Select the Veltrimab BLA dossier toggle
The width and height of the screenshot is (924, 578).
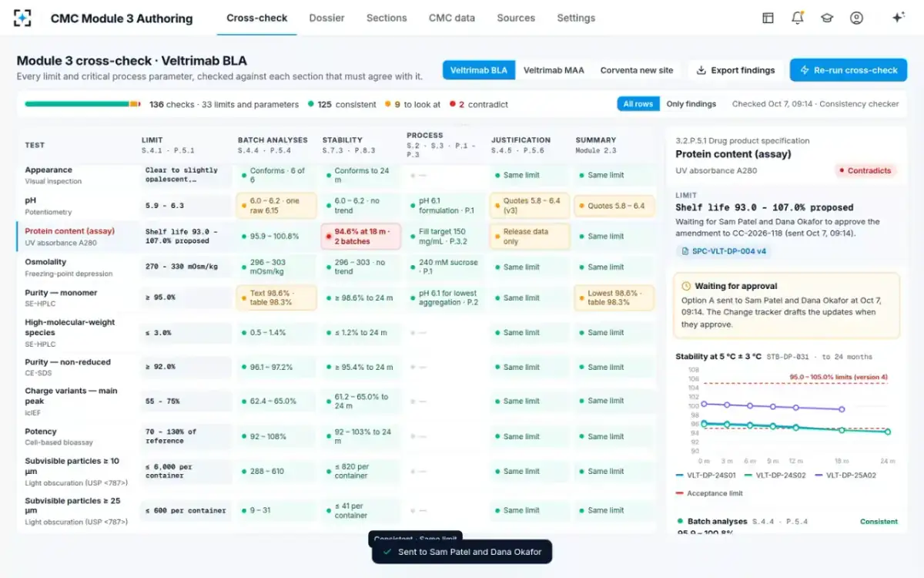(x=479, y=70)
